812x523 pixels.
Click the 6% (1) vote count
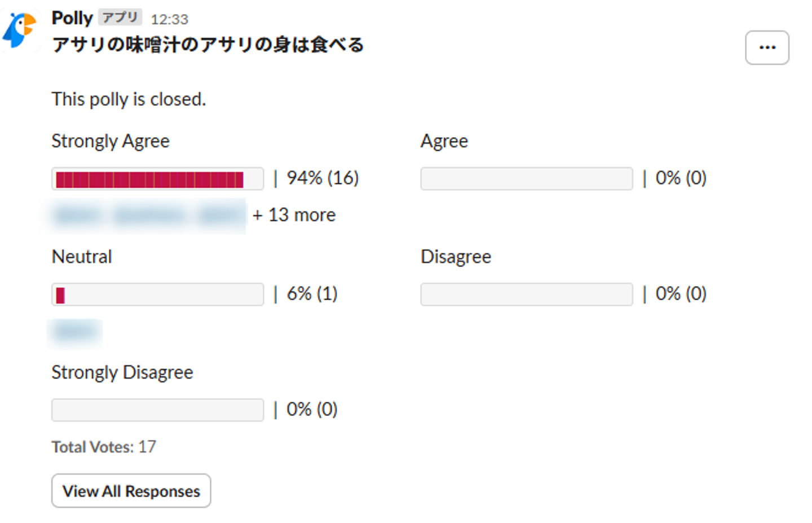[x=312, y=294]
